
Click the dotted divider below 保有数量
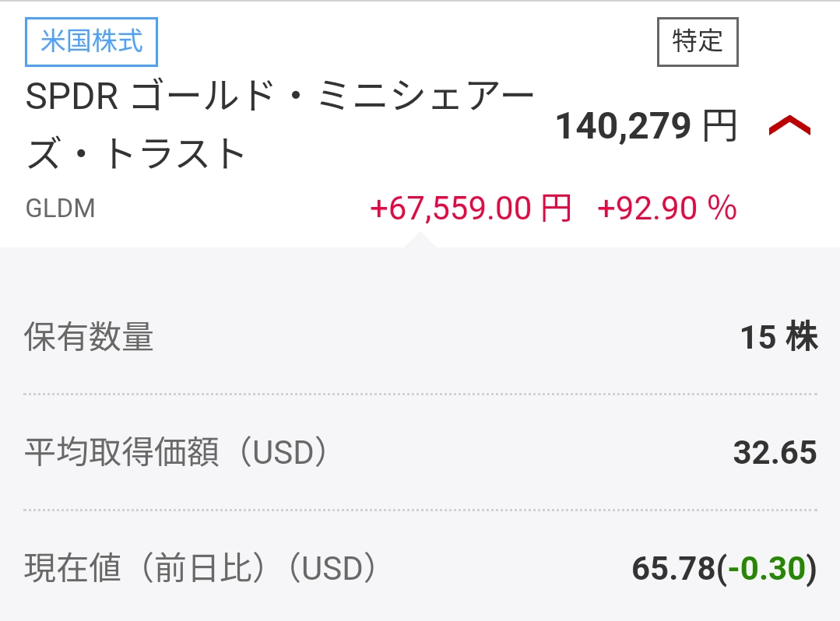420,395
